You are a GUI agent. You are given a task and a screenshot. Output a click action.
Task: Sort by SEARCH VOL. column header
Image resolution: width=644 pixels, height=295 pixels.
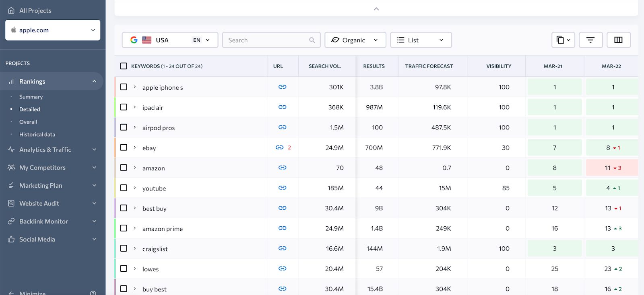coord(325,66)
